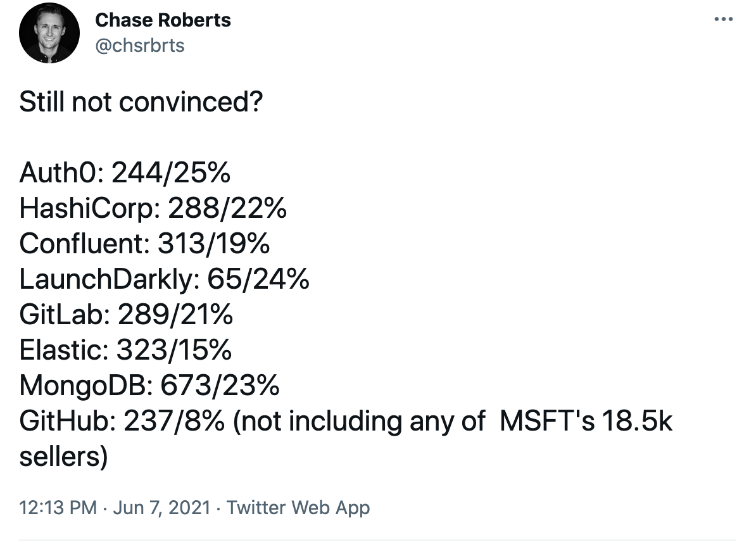Select the HashiCorp: 288/22% line
This screenshot has width=756, height=542.
tap(153, 208)
